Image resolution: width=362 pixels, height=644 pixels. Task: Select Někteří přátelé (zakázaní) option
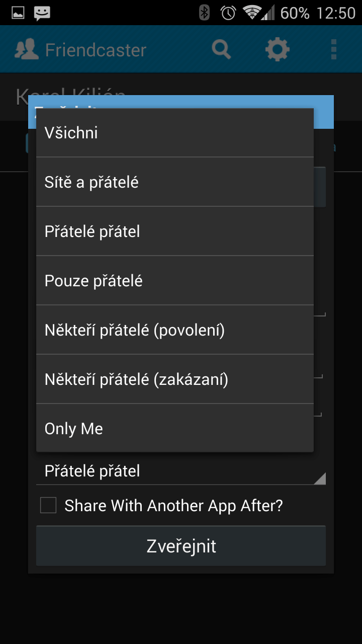pos(175,379)
